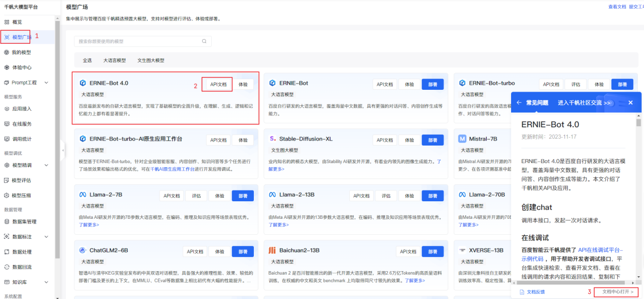This screenshot has height=299, width=644.
Task: Select the 大语言模型 filter tab
Action: tap(115, 60)
